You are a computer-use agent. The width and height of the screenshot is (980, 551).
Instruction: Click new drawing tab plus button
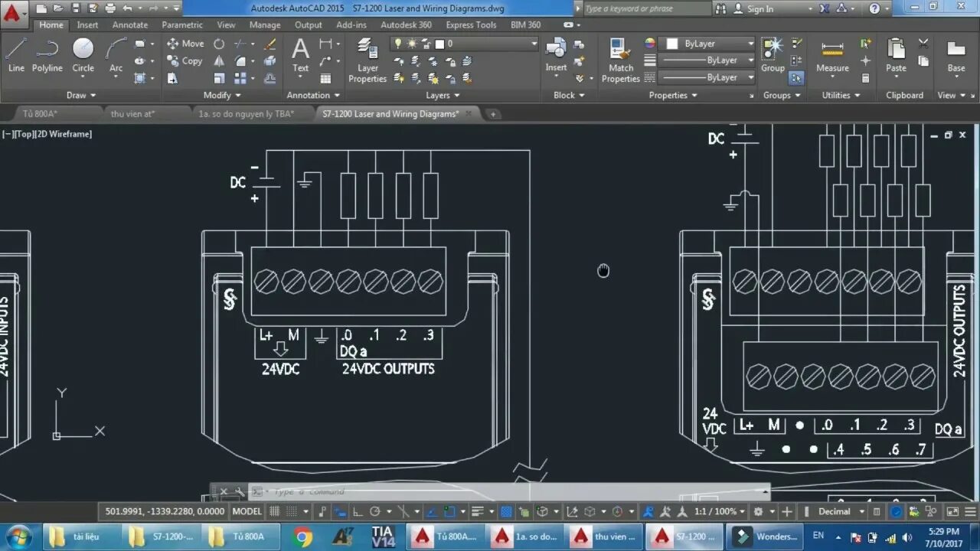[x=494, y=114]
